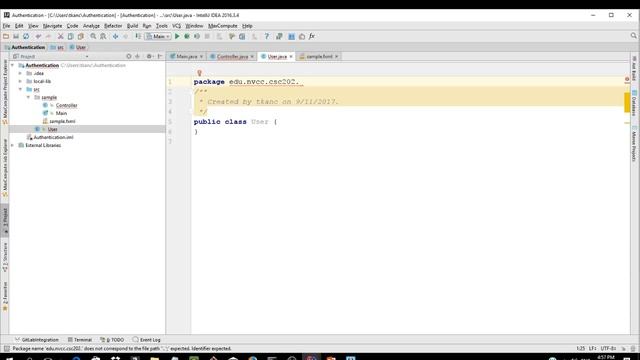This screenshot has width=640, height=360.
Task: Click the Collapse All icon in Project panel
Action: coord(138,56)
